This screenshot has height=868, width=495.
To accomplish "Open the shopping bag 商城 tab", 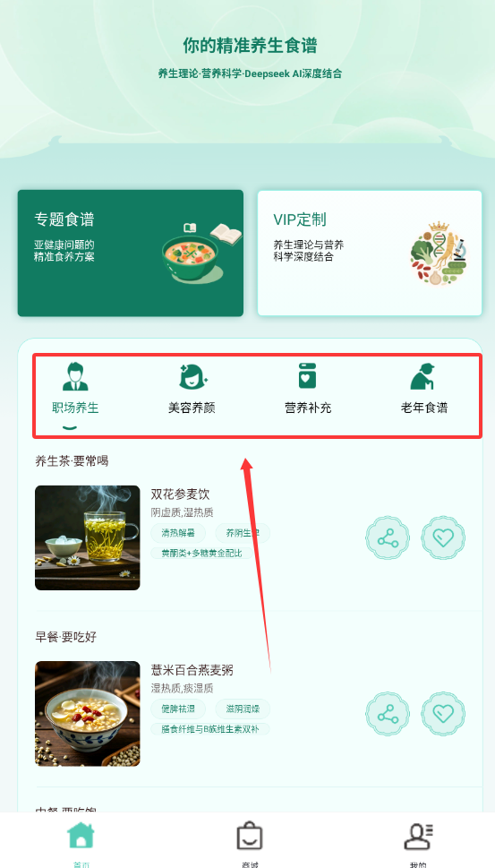I will (250, 836).
